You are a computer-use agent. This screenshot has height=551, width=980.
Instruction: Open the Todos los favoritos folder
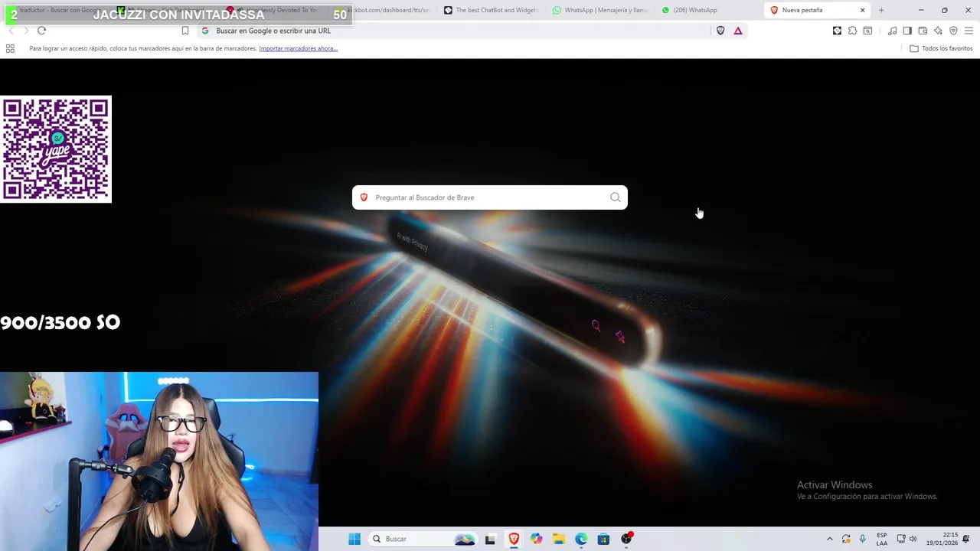[x=941, y=48]
